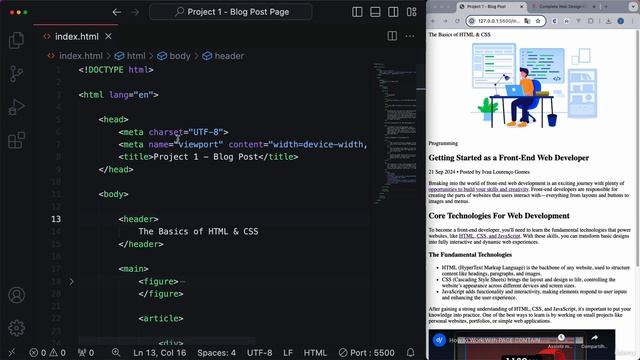Change file encoding via UTF-8
This screenshot has height=360, width=640.
(x=260, y=353)
